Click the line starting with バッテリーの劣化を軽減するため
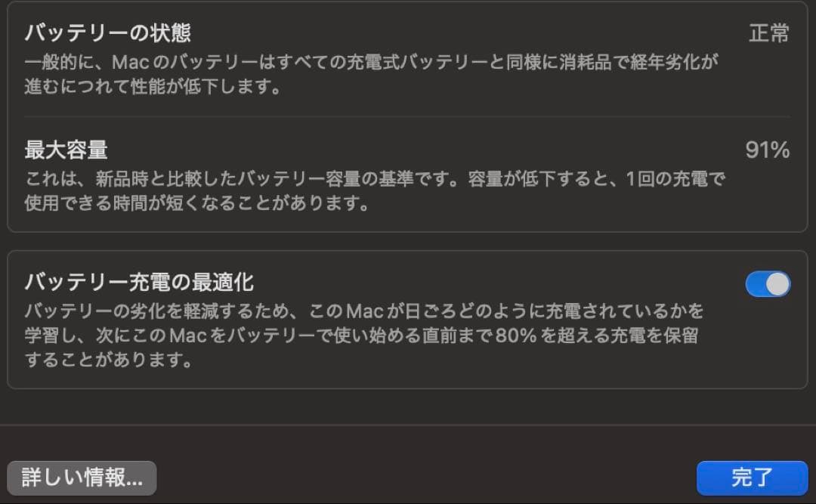Viewport: 816px width, 504px height. 363,311
